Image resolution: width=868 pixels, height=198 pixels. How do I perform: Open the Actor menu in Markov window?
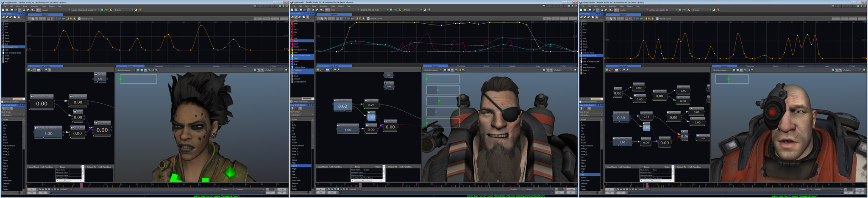[603, 6]
